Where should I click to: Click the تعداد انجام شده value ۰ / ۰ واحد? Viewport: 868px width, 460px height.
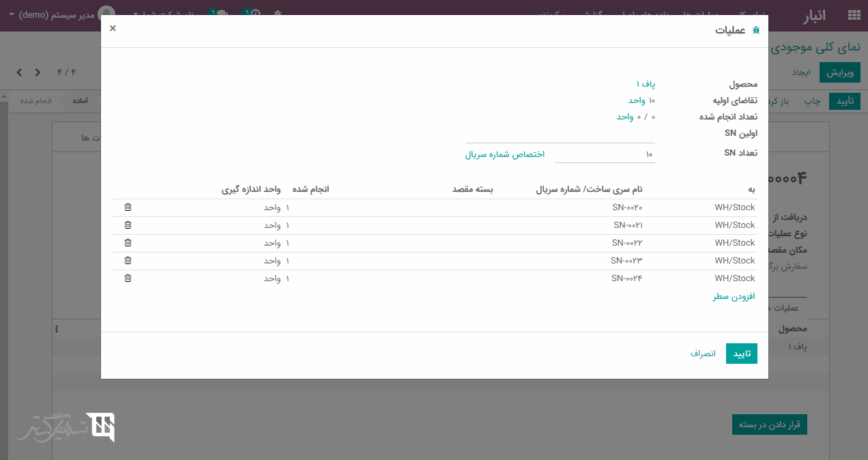click(636, 117)
